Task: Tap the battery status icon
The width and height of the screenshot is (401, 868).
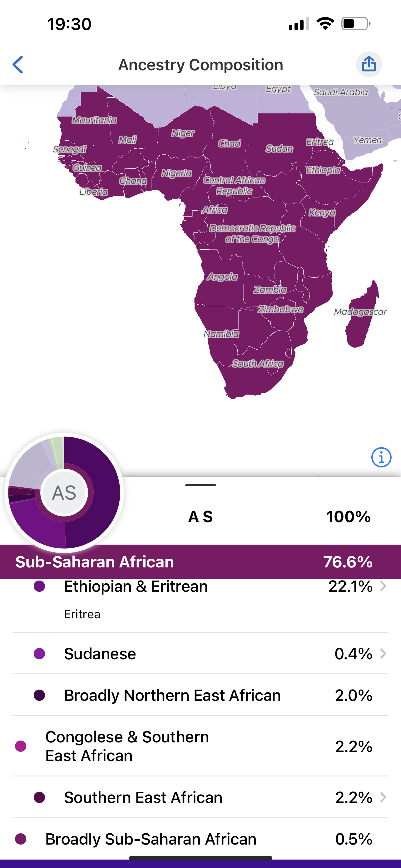Action: click(355, 24)
